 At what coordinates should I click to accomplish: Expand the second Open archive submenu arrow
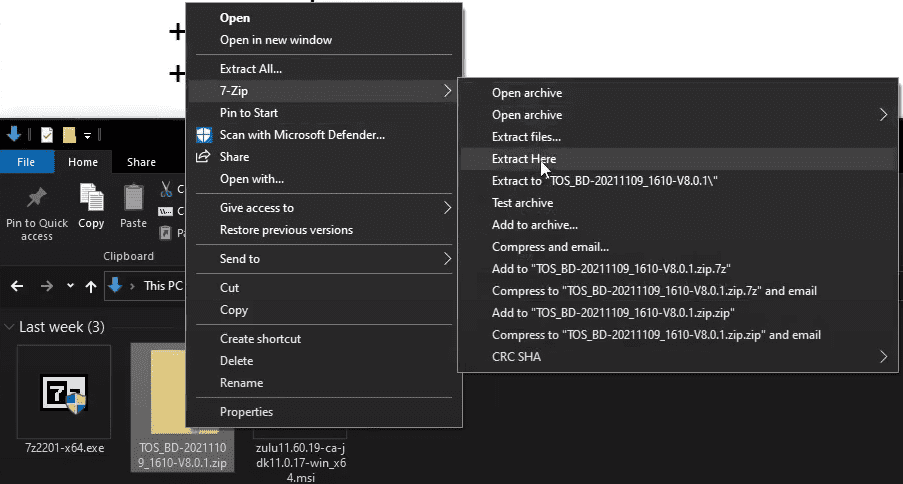point(883,115)
